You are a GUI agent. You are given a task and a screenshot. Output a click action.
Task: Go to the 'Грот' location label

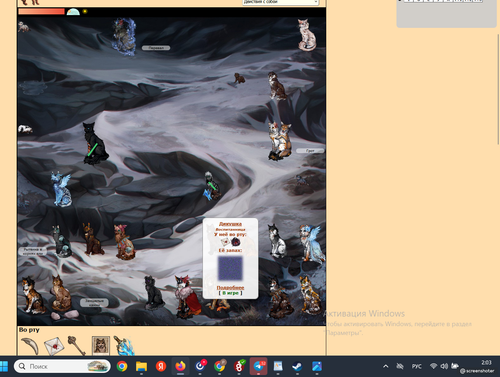tap(310, 151)
